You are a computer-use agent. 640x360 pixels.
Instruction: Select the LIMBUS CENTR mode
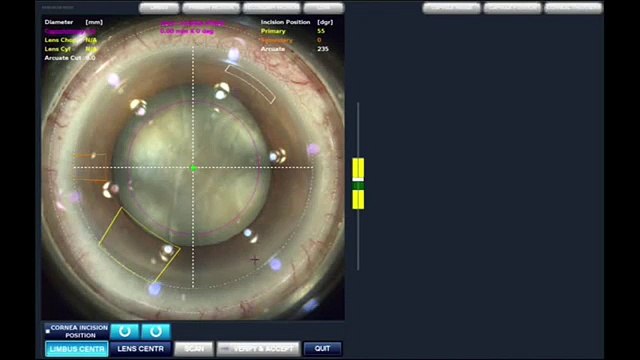[x=77, y=349]
